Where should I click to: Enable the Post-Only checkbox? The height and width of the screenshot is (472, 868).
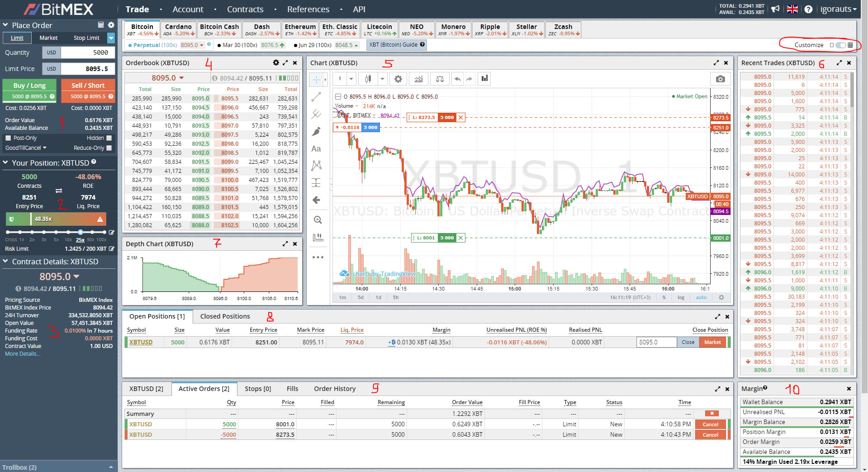click(8, 138)
